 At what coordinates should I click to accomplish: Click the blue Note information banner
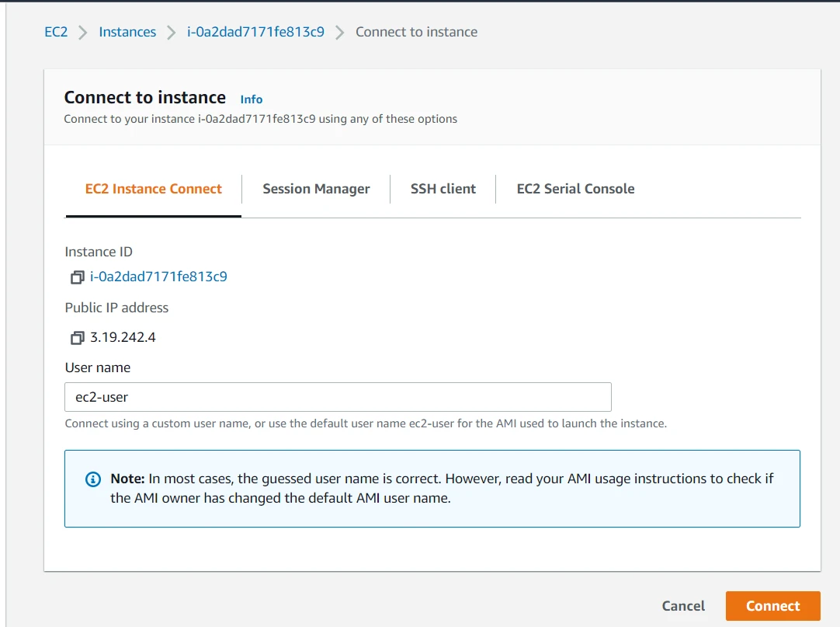point(432,488)
